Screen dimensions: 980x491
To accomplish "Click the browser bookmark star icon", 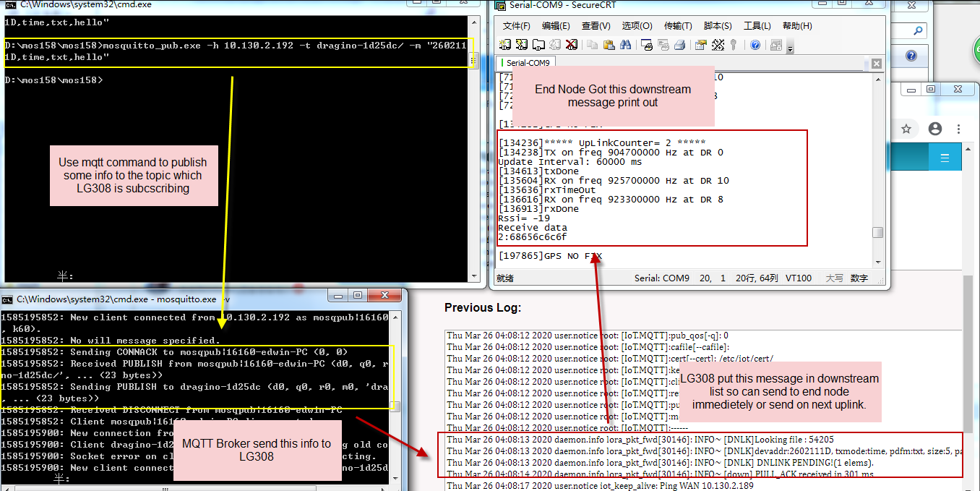I will (x=906, y=129).
